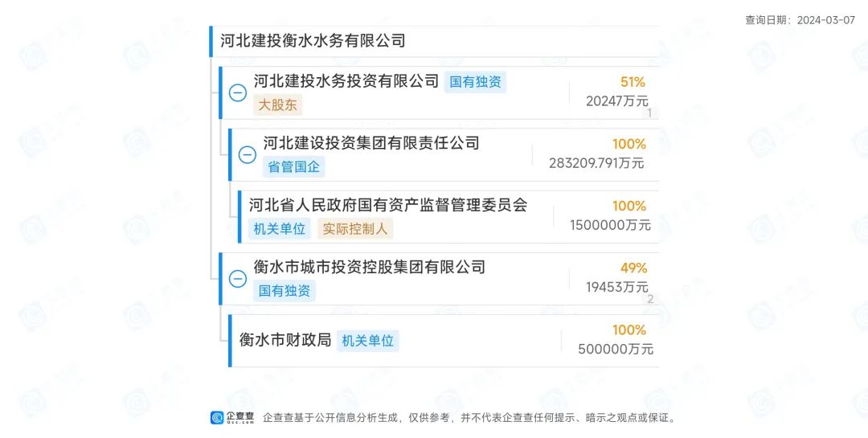The height and width of the screenshot is (438, 868).
Task: Click 机关单位 tag beside 衡水市财政局
Action: (367, 341)
